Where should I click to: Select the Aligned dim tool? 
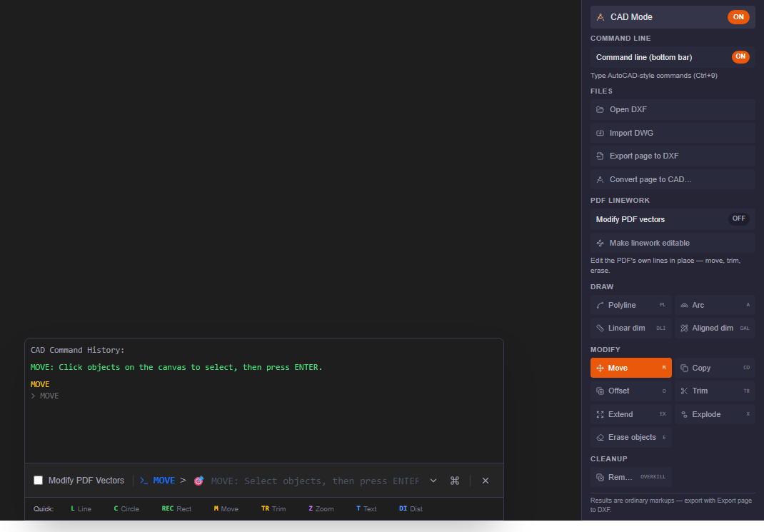click(x=715, y=328)
